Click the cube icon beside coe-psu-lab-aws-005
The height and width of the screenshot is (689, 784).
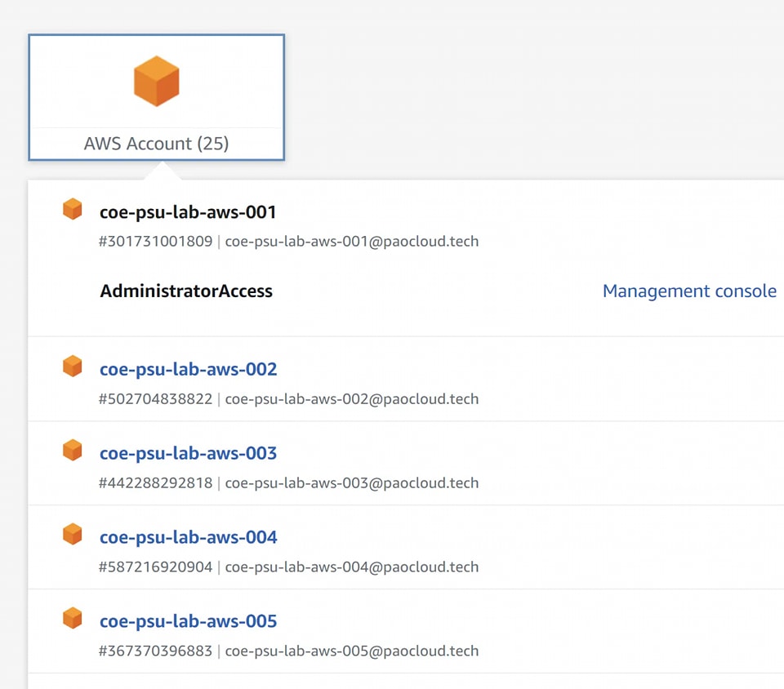[73, 619]
